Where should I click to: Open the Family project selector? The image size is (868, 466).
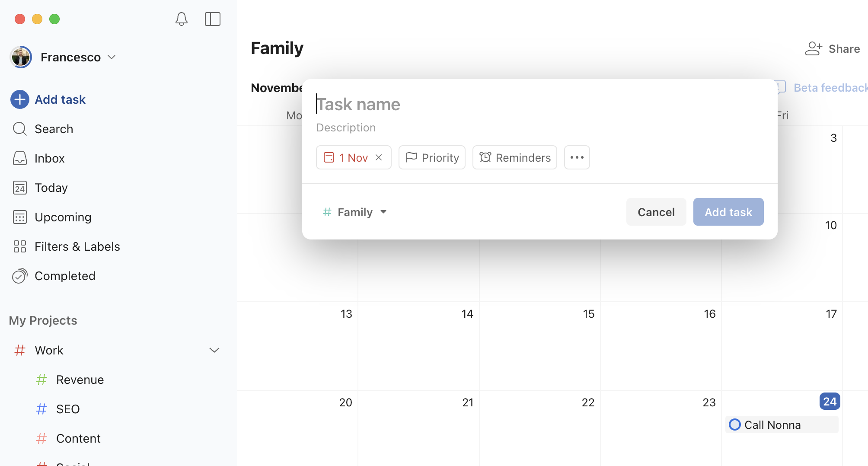(x=354, y=212)
